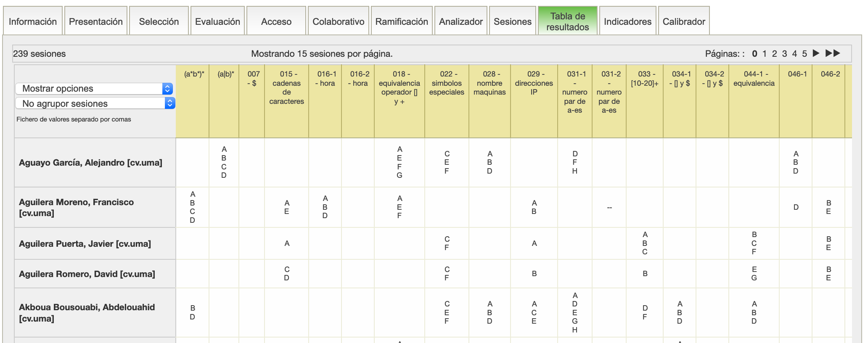
Task: Click 'Fichero de valores separado por comas' link
Action: 74,119
